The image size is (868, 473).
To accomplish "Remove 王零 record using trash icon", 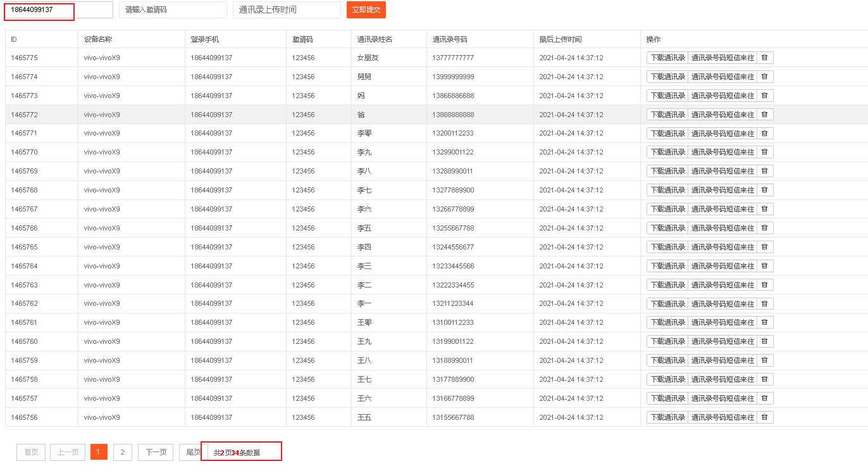I will (x=765, y=323).
